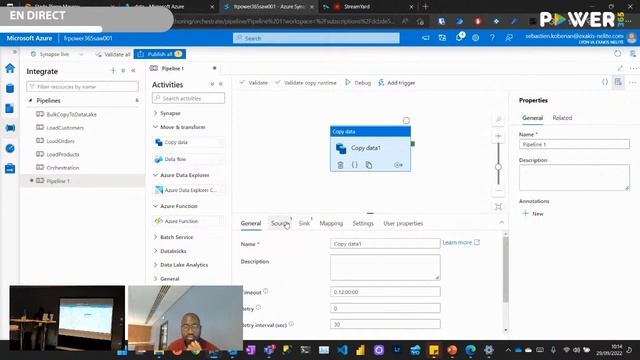Zoom in on the canvas
Viewport: 640px width, 360px height.
point(498,136)
